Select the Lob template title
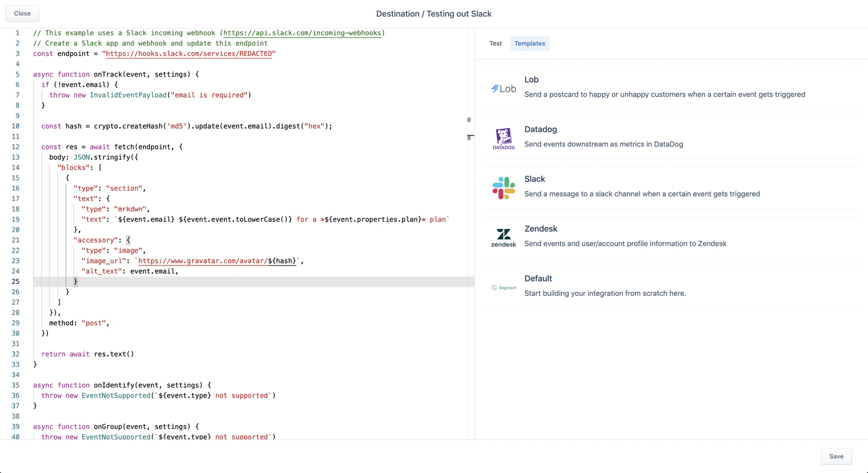 531,79
